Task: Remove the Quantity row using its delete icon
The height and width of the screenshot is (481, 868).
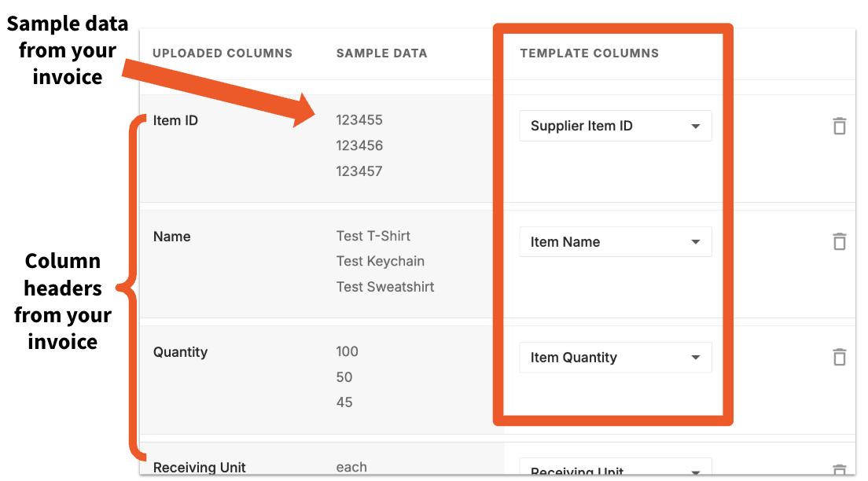Action: click(x=839, y=357)
